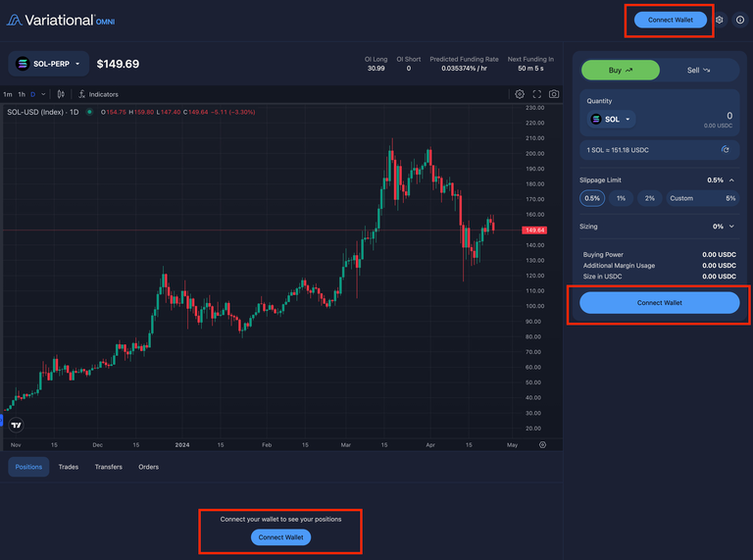The height and width of the screenshot is (560, 753).
Task: Select the Buy side toggle
Action: (621, 71)
